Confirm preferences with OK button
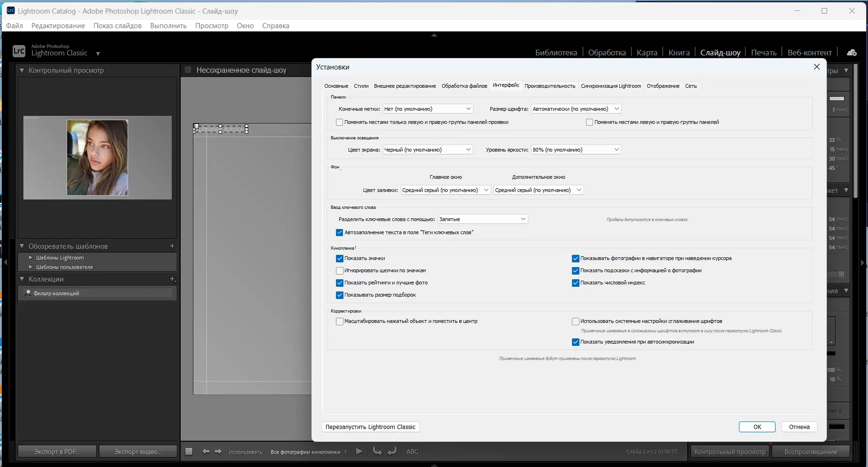The width and height of the screenshot is (868, 467). [757, 427]
